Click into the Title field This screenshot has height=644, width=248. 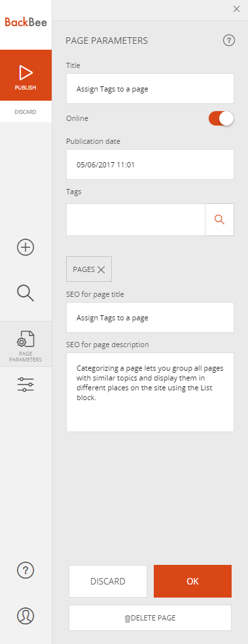point(150,89)
